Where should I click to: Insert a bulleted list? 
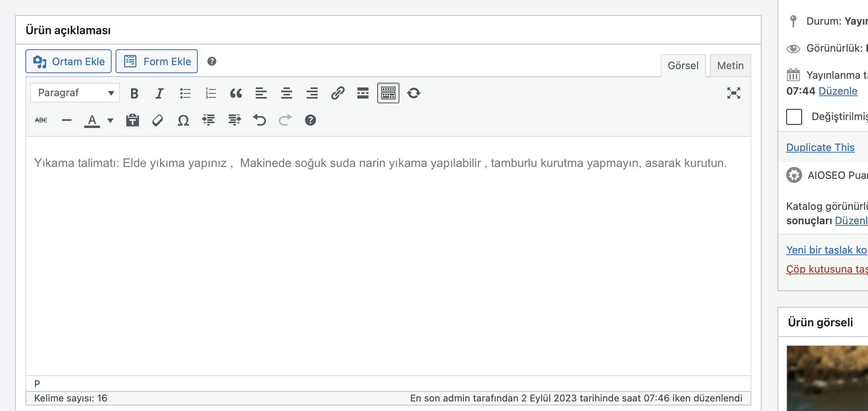pyautogui.click(x=185, y=93)
